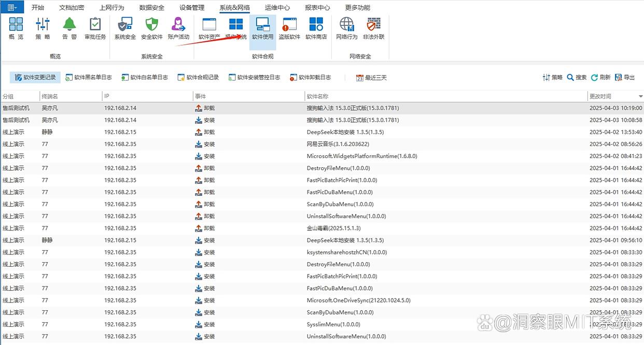The height and width of the screenshot is (345, 644).
Task: Click the 刷新 refresh button
Action: click(x=601, y=78)
